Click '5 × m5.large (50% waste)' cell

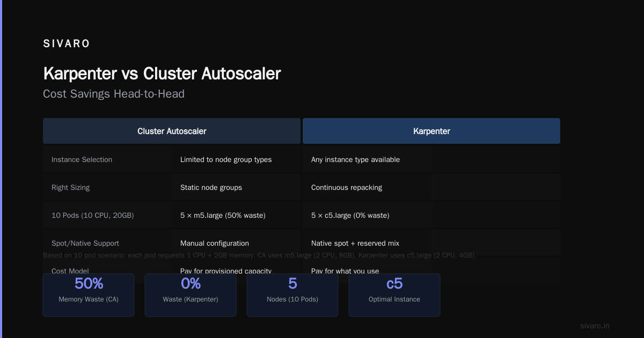(x=223, y=216)
